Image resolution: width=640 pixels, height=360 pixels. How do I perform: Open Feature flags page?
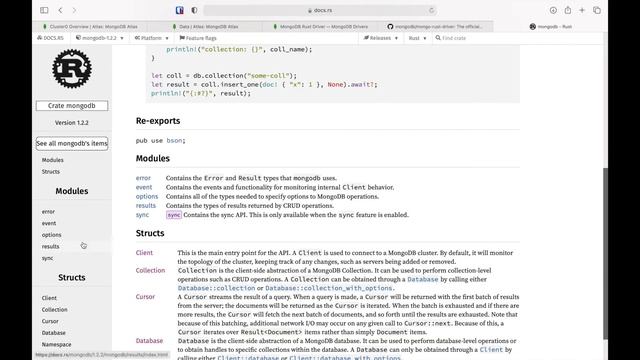198,38
